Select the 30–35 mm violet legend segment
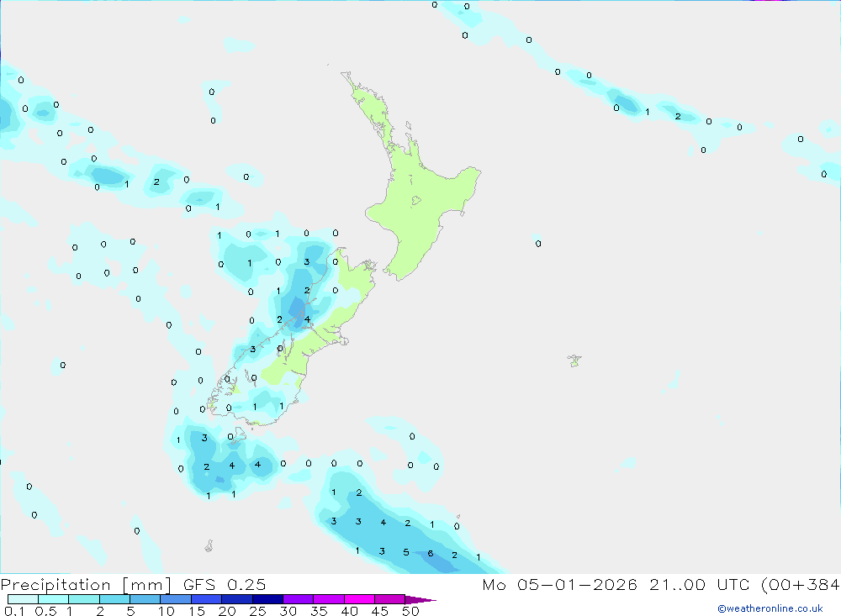Image resolution: width=841 pixels, height=616 pixels. pos(298,599)
